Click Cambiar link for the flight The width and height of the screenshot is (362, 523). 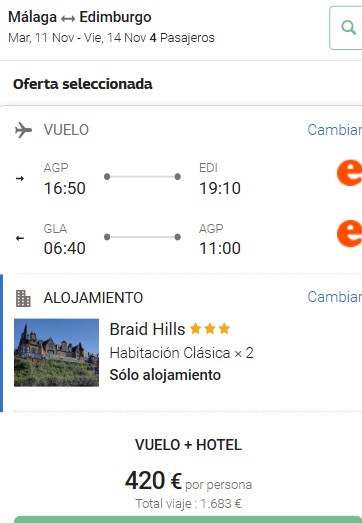(x=335, y=130)
